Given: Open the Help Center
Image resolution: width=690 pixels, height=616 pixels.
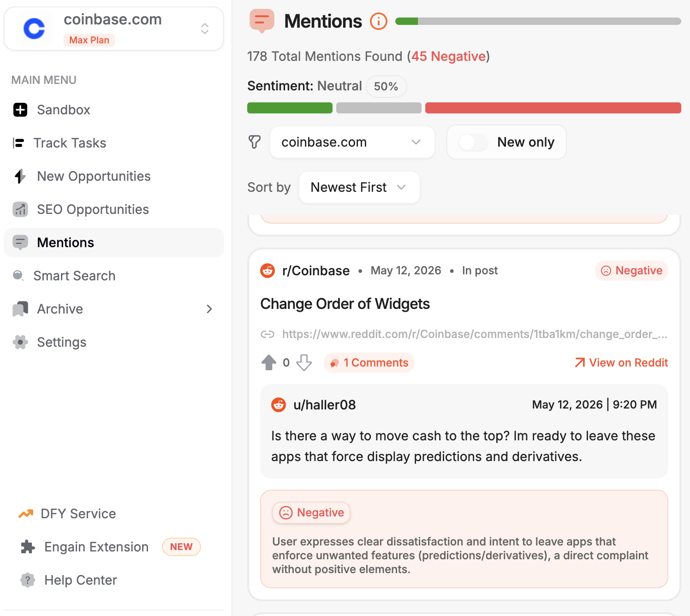Looking at the screenshot, I should pyautogui.click(x=81, y=580).
